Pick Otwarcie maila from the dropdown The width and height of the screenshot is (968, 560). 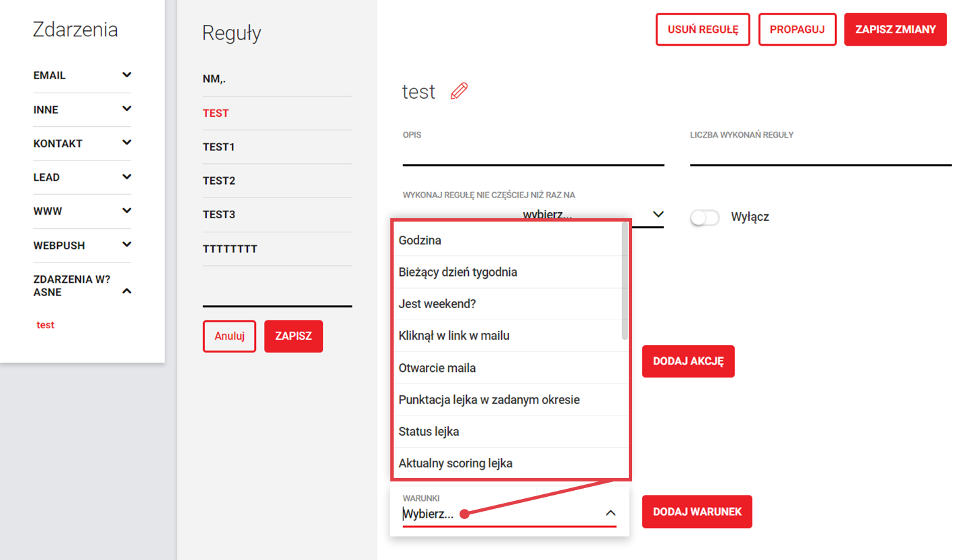tap(437, 368)
